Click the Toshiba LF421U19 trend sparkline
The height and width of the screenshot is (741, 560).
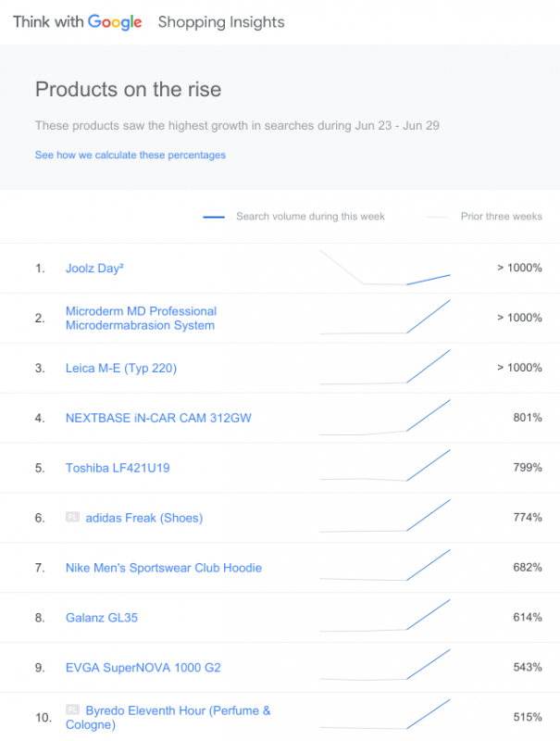pyautogui.click(x=385, y=467)
